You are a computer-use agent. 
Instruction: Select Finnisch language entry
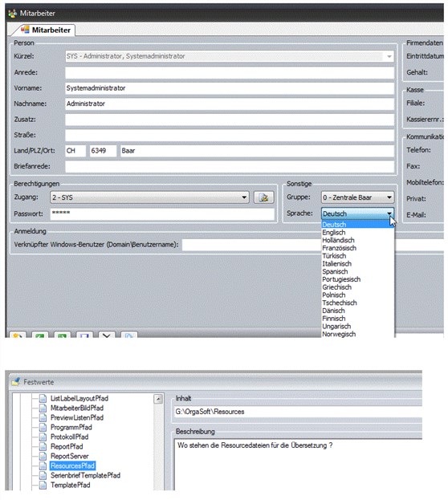tap(358, 319)
